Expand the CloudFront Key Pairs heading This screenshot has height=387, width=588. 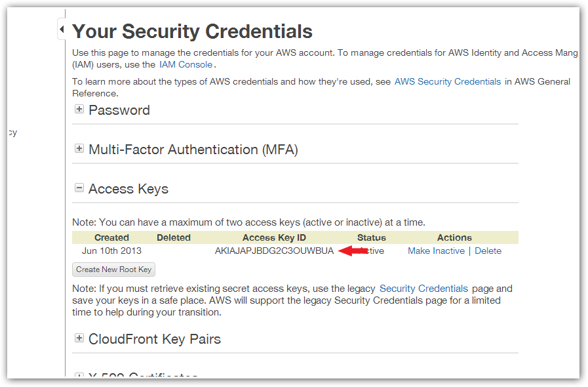click(155, 339)
